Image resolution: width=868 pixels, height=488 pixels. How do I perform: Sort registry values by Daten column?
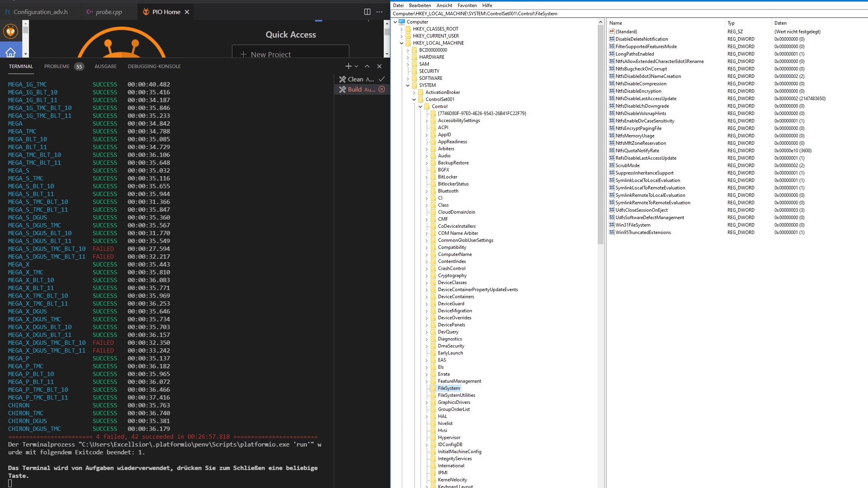pos(819,23)
